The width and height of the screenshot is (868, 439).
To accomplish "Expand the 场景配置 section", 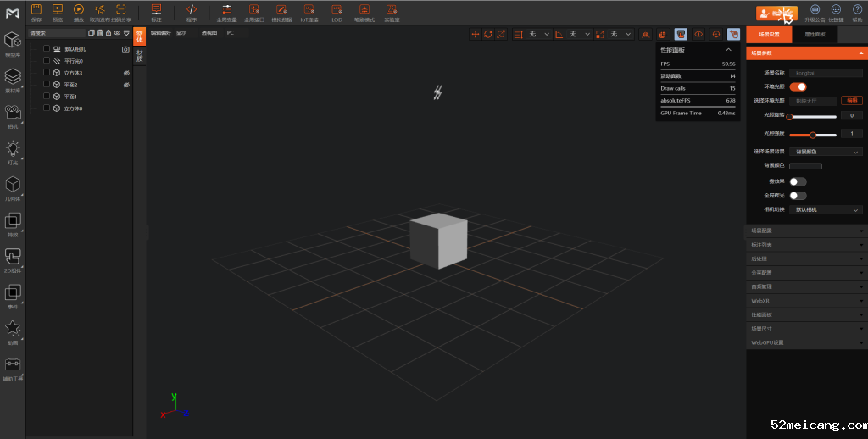I will coord(806,231).
